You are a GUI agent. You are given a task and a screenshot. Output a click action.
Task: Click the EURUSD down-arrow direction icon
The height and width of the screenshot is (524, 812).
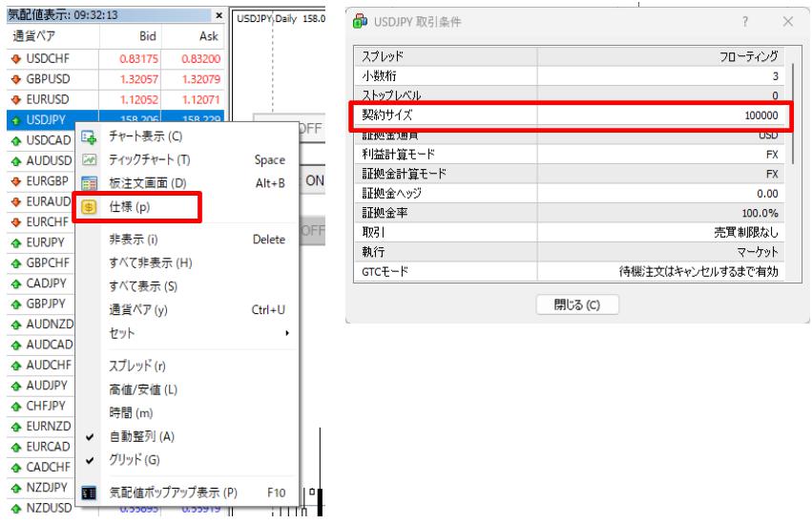[x=16, y=100]
